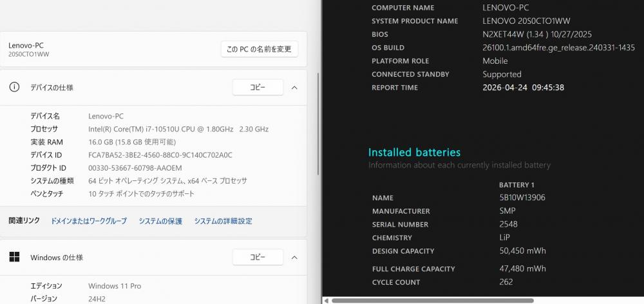The height and width of the screenshot is (304, 644).
Task: Select the cycle count value 262
Action: click(x=506, y=282)
